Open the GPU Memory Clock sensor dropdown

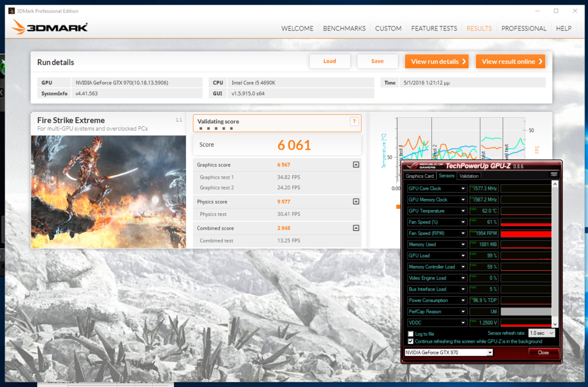[463, 200]
